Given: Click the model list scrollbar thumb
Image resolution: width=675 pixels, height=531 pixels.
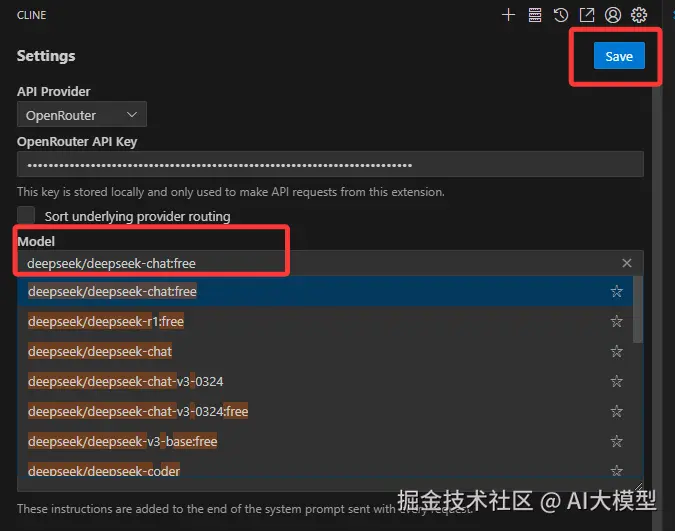Looking at the screenshot, I should click(x=638, y=310).
